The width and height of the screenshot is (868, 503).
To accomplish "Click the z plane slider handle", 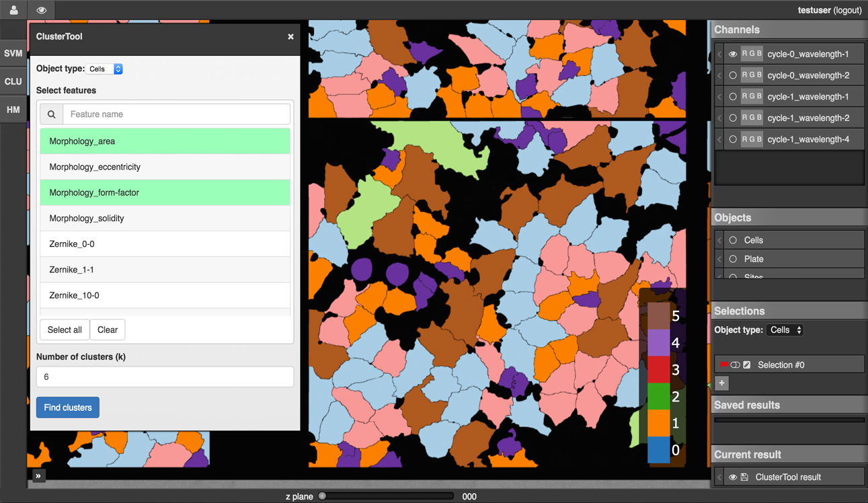I will pos(323,496).
